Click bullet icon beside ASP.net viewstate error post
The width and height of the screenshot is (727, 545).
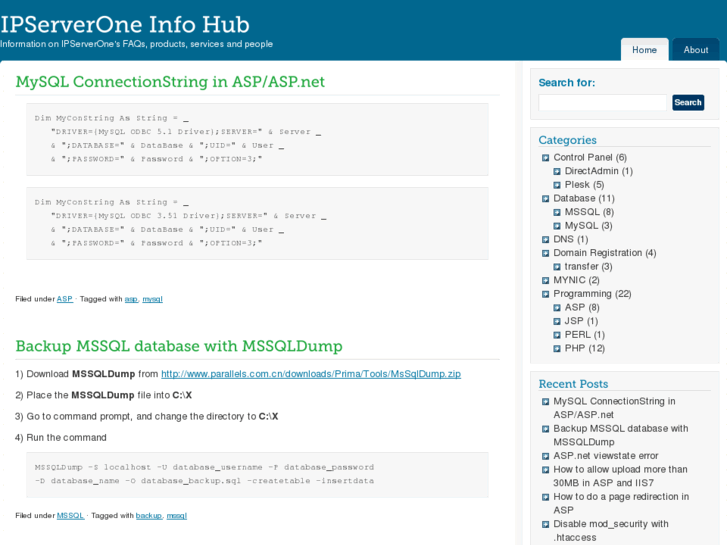545,456
